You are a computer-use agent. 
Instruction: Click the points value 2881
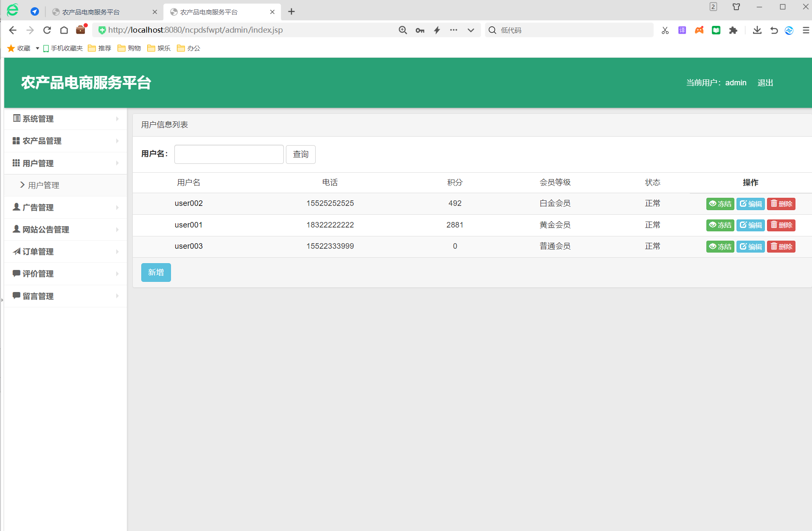click(x=455, y=225)
